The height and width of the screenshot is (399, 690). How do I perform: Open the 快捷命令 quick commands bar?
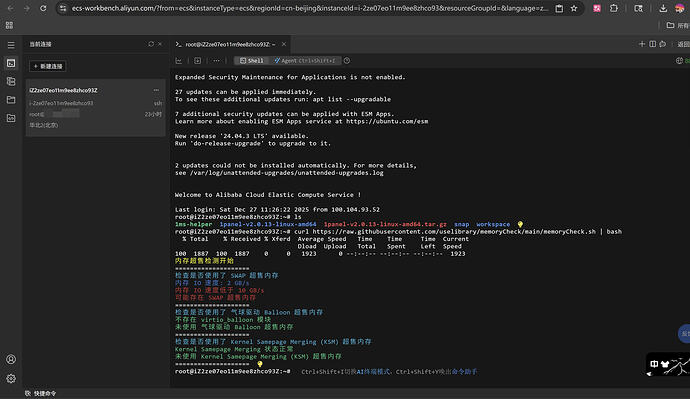coord(40,393)
